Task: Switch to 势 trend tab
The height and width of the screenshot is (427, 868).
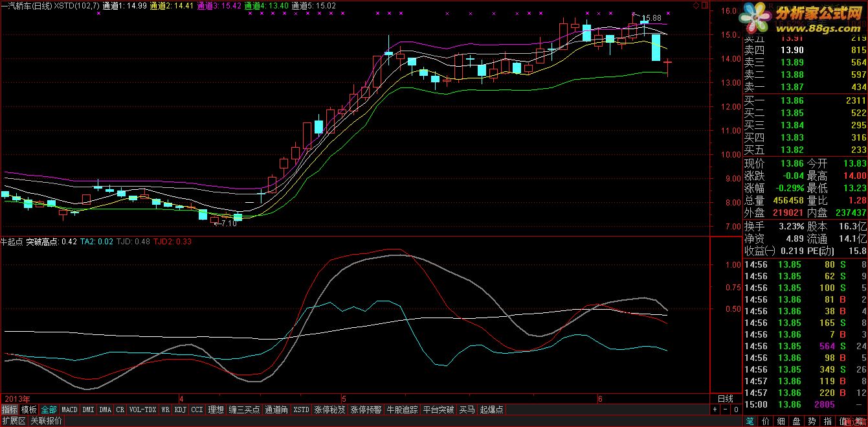Action: [x=812, y=421]
